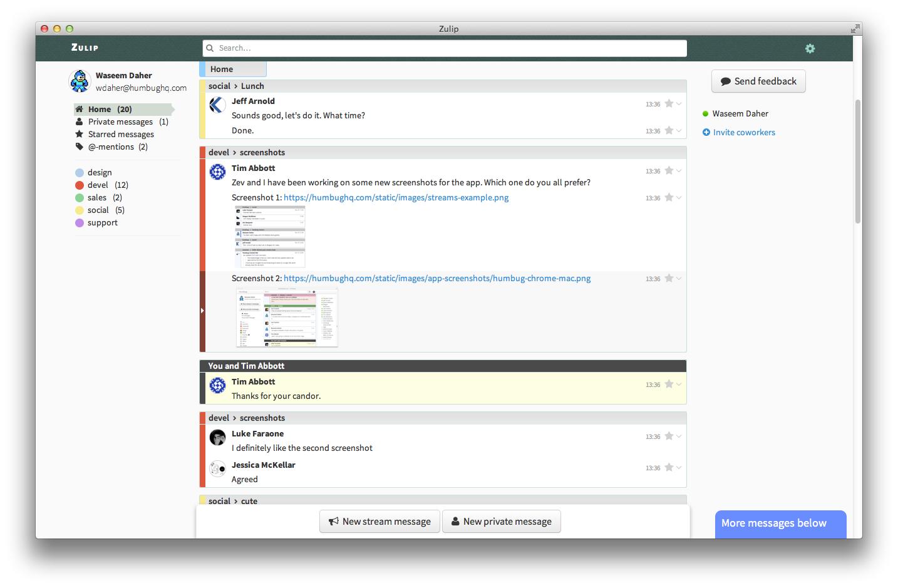The width and height of the screenshot is (898, 588).
Task: Click Tim Abbott's avatar in the private message
Action: pos(217,386)
